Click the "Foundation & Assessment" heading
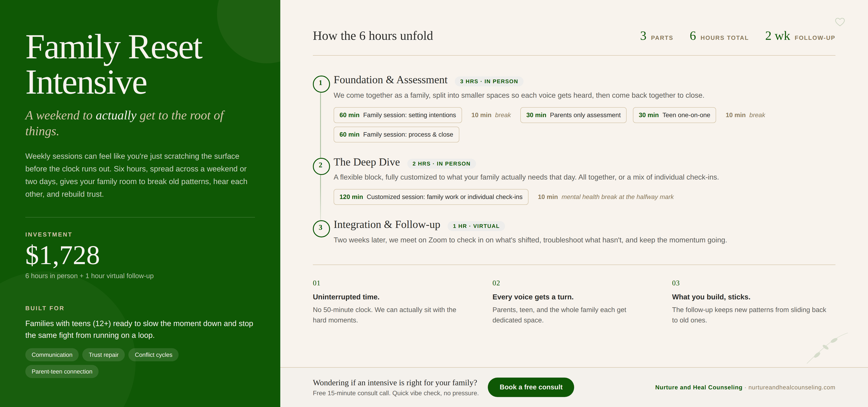Viewport: 868px width, 407px height. click(x=390, y=80)
